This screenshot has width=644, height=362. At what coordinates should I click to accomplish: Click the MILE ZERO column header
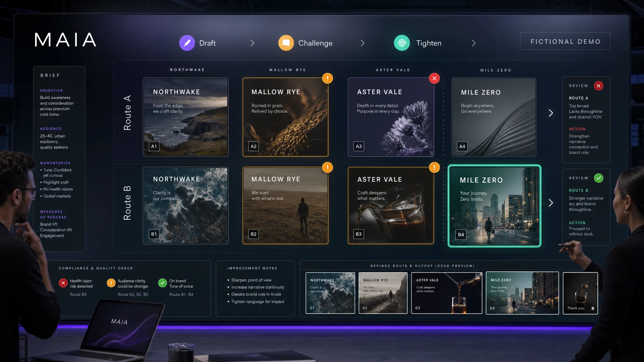(496, 70)
